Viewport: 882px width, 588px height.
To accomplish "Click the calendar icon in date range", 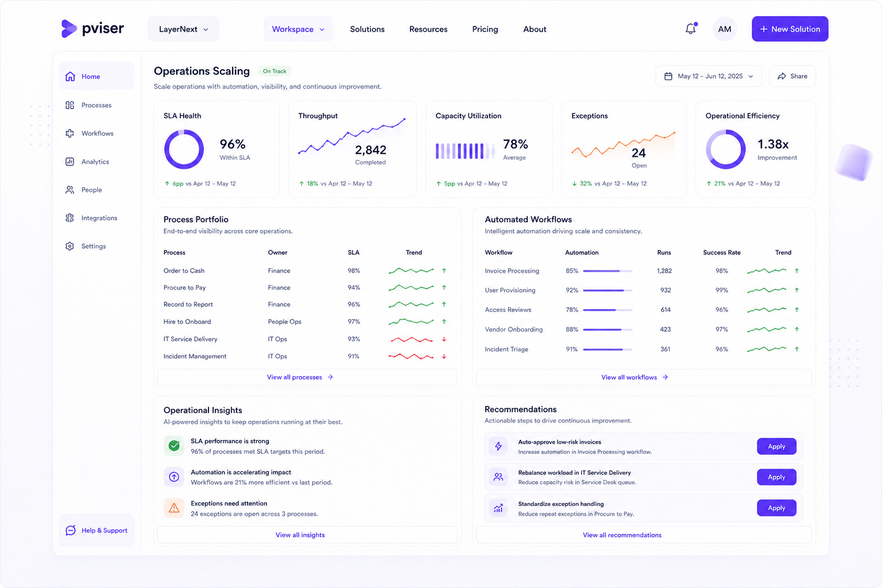I will (x=668, y=76).
